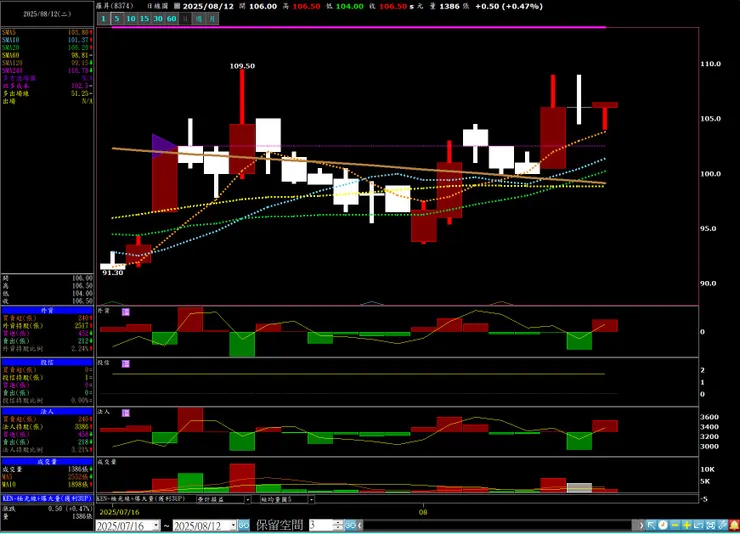740x534 pixels.
Task: Zoom in with the yellow plus icon
Action: tap(687, 525)
